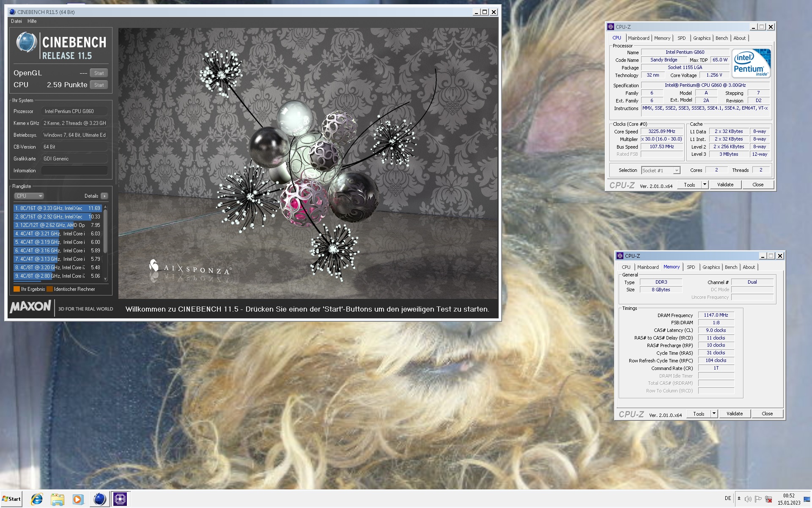Click the Information input field
The height and width of the screenshot is (508, 812).
point(74,171)
